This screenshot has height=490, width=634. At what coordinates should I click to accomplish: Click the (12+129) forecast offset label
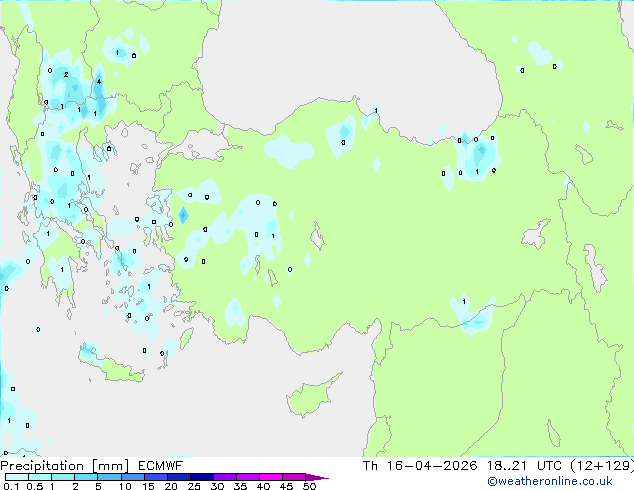tap(598, 466)
